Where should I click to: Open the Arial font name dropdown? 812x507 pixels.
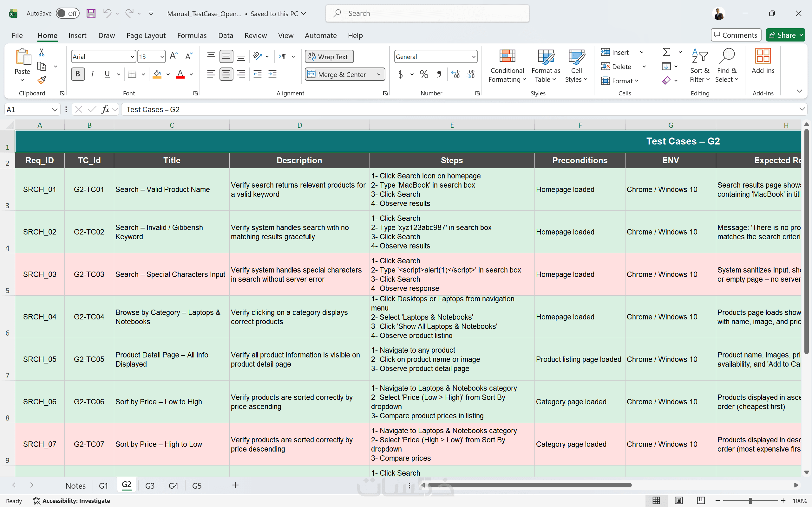coord(132,57)
